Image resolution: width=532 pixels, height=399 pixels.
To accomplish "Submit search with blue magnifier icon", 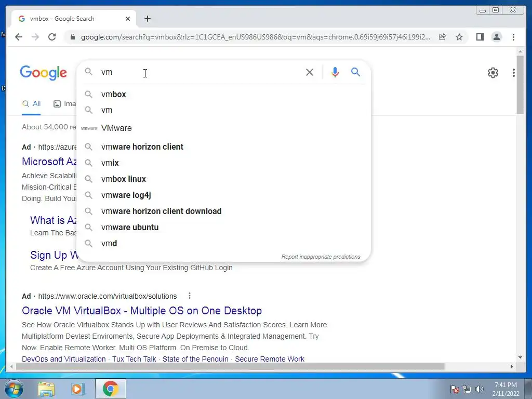I will (355, 72).
